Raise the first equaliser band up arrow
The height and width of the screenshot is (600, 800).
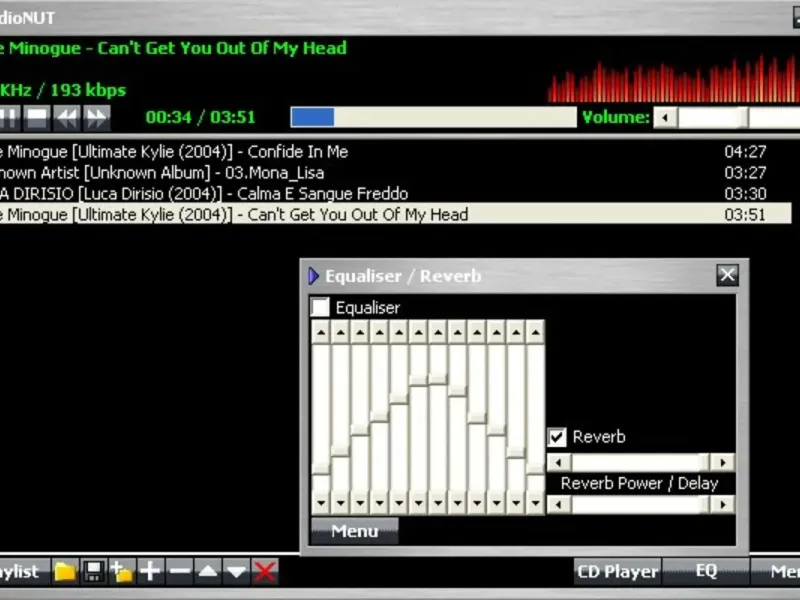click(x=321, y=333)
